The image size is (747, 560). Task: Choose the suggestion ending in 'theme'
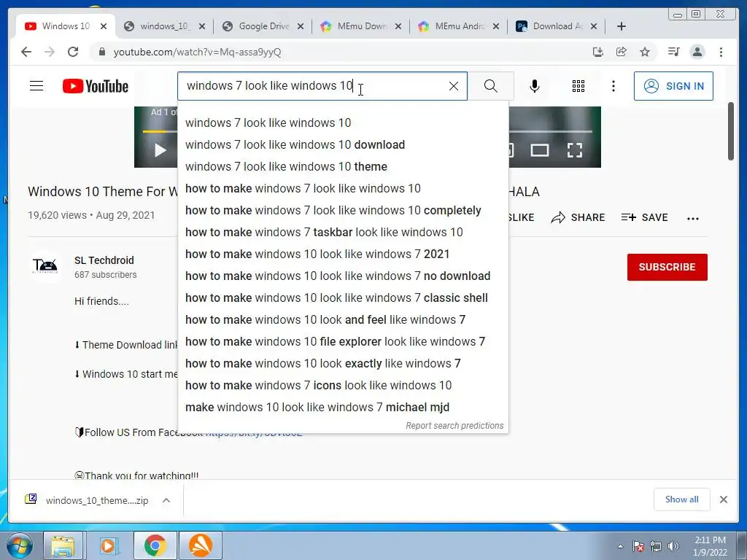(343, 167)
